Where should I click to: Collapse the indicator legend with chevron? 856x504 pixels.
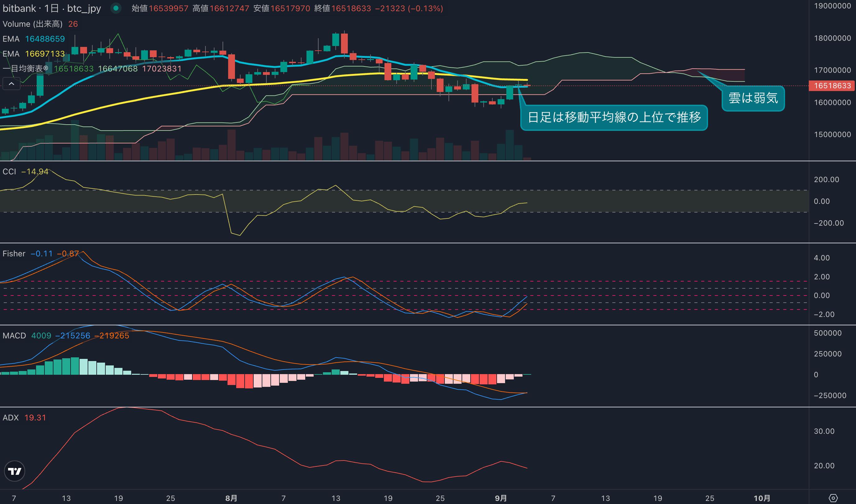click(x=11, y=84)
